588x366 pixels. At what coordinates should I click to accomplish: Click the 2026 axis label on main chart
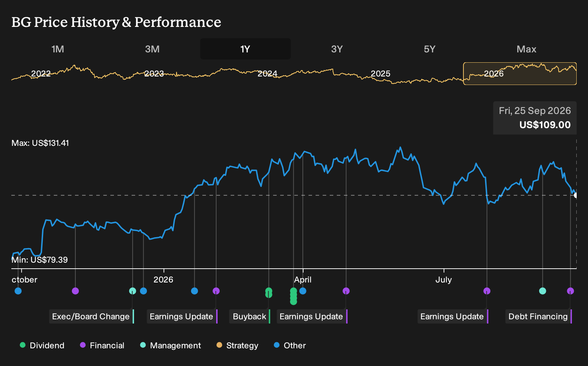coord(163,280)
